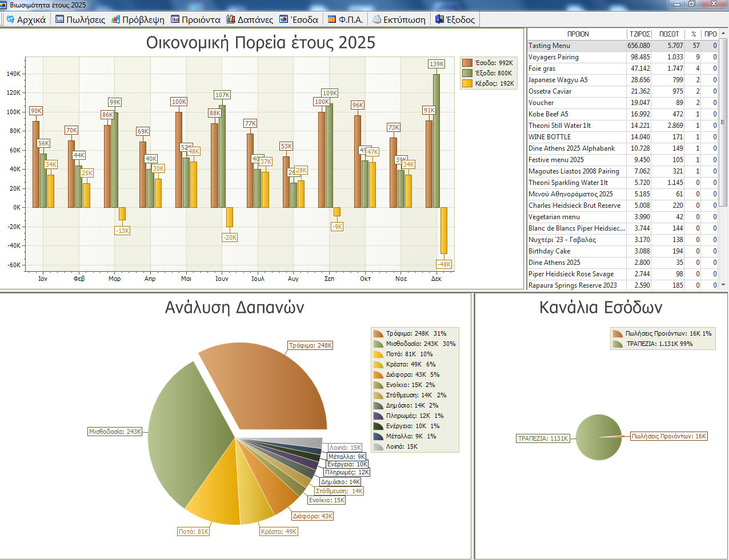The height and width of the screenshot is (560, 729).
Task: Select the Japanese Wagyu A5 row
Action: (623, 80)
